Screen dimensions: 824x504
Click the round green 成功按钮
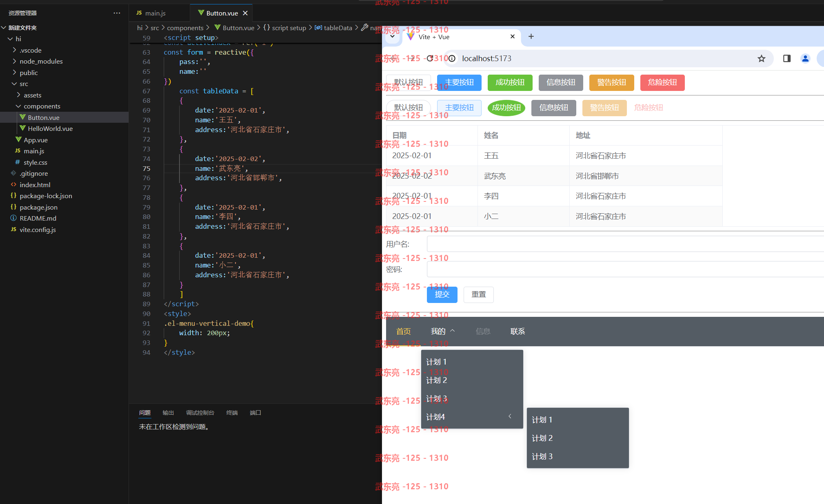pos(506,108)
